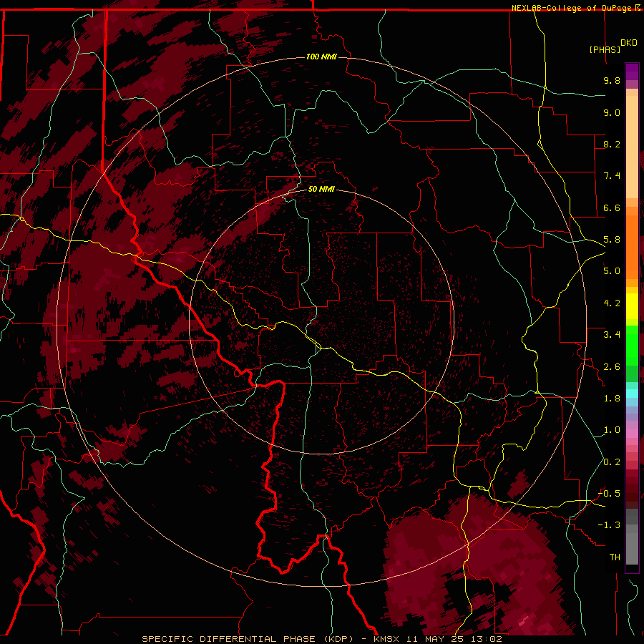Pick the purple swatch atop the color bar
The width and height of the screenshot is (644, 644).
coord(632,72)
